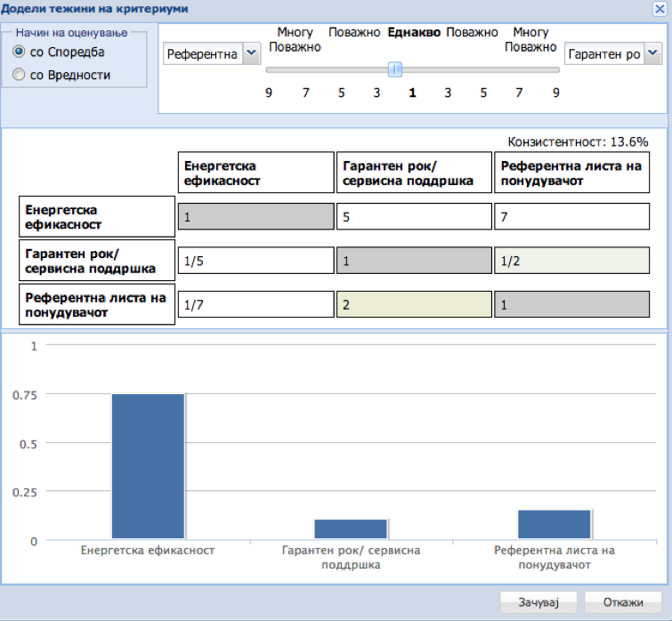Image resolution: width=672 pixels, height=621 pixels.
Task: Click the Референтна combo box field
Action: point(203,53)
